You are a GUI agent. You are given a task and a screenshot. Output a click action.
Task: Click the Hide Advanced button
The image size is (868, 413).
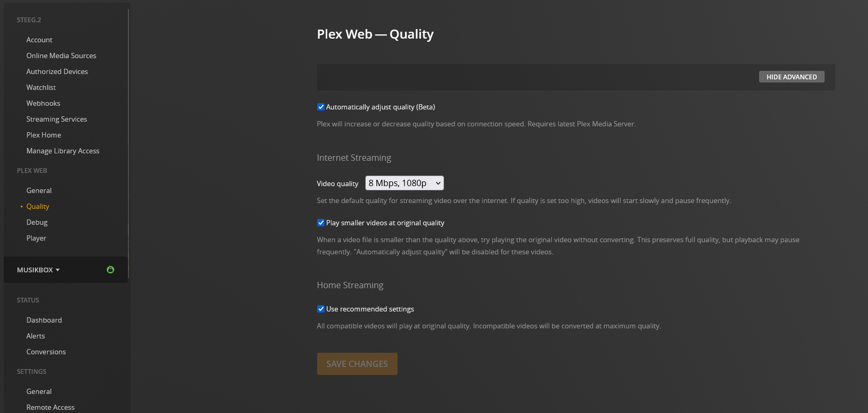point(791,77)
